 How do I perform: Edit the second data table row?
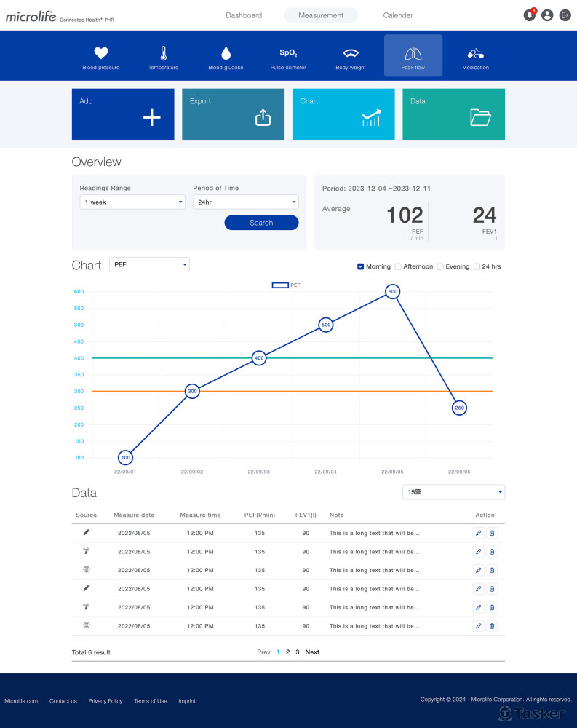479,552
